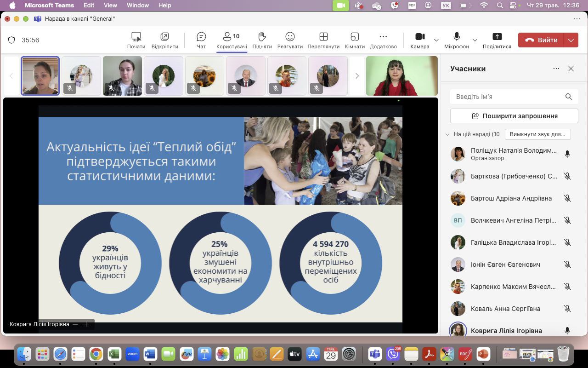Viewport: 588px width, 368px height.
Task: Open the Microsoft Teams app menu
Action: (x=48, y=6)
